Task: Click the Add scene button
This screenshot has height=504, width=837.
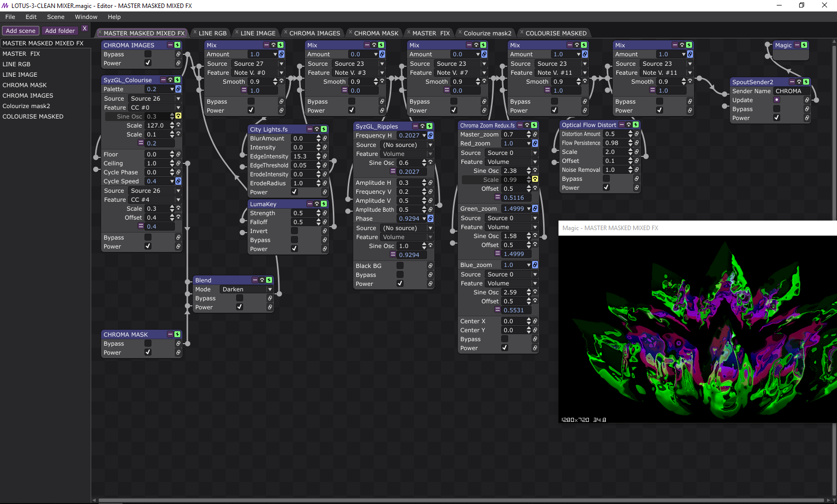Action: [x=20, y=31]
